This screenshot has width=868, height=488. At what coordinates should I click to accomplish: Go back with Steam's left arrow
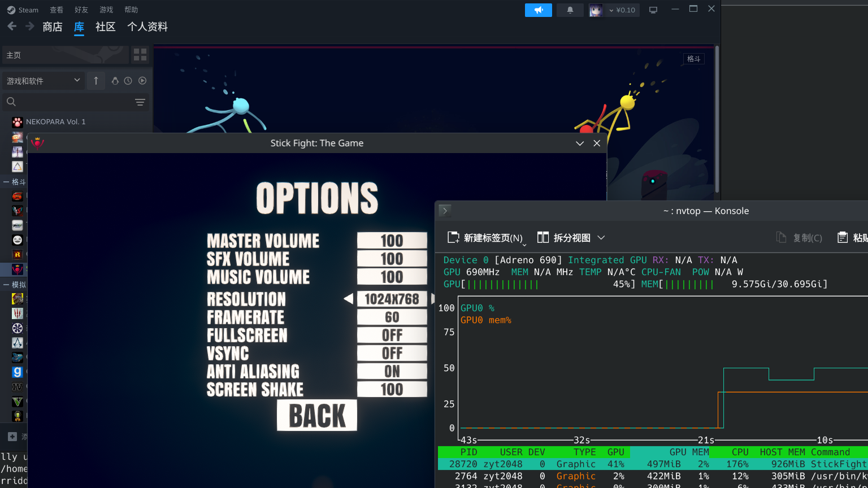[x=12, y=27]
